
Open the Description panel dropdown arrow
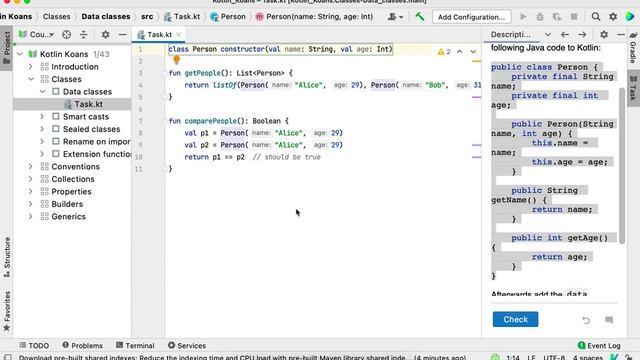coord(548,35)
